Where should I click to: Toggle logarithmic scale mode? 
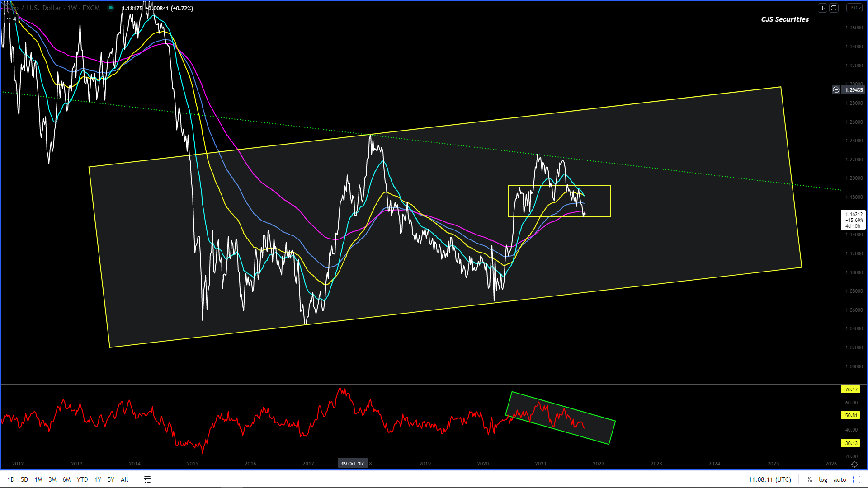point(823,479)
